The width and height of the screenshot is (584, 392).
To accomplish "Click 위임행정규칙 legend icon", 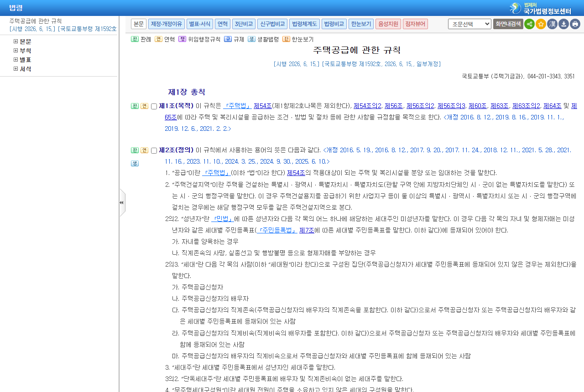I will [182, 39].
